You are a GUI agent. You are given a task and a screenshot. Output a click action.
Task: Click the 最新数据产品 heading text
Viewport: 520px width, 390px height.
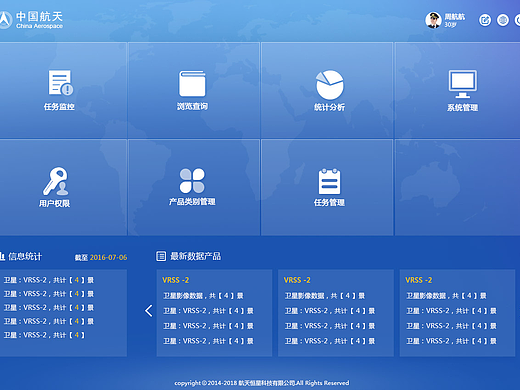coord(196,256)
